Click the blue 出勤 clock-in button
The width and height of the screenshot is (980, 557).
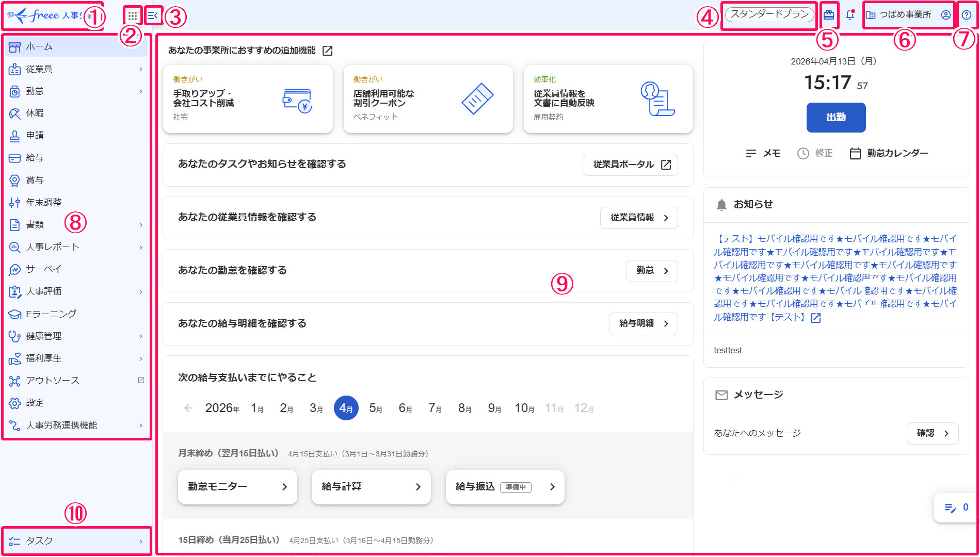836,118
